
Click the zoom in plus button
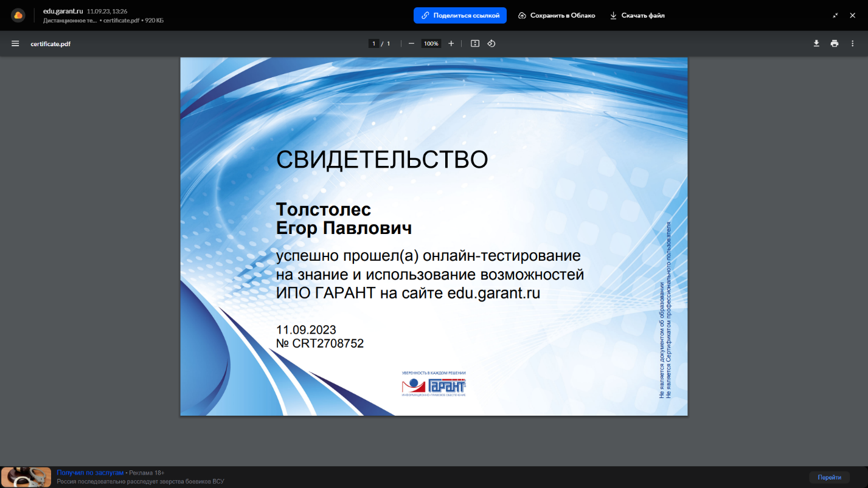click(451, 44)
